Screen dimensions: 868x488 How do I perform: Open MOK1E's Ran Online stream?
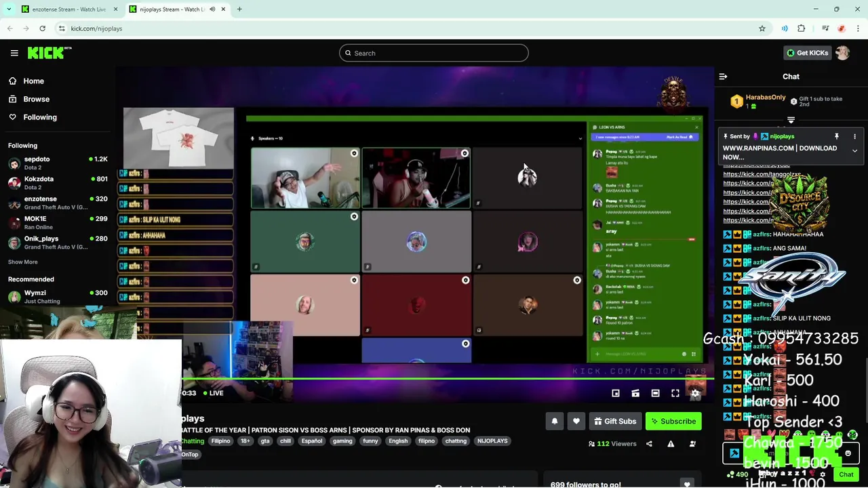[58, 222]
